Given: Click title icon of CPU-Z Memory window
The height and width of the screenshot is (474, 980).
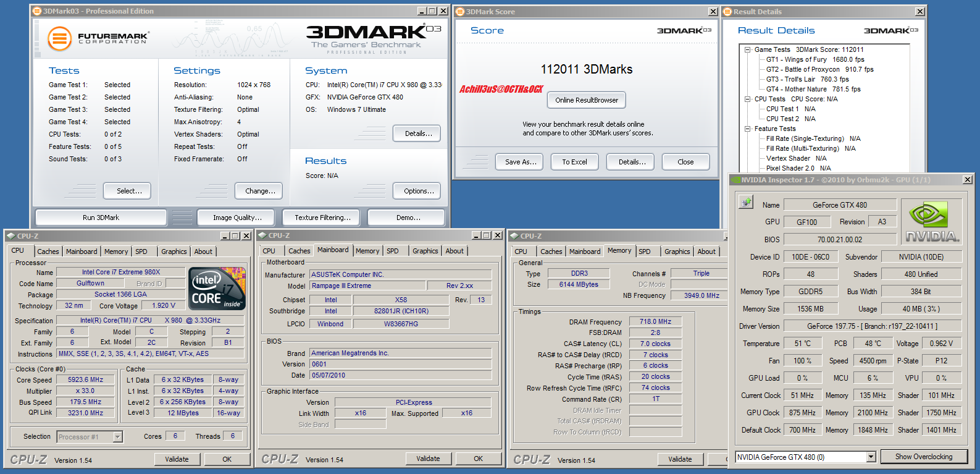Looking at the screenshot, I should [x=514, y=236].
